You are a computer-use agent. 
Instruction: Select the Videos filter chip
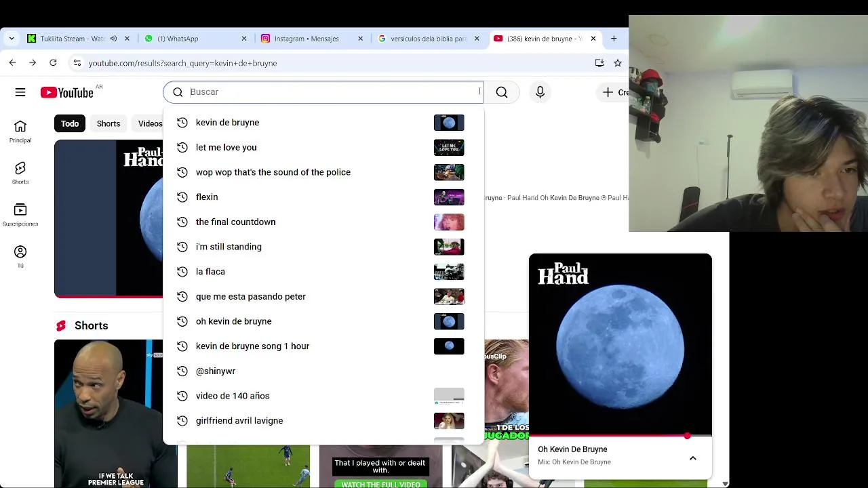point(150,123)
